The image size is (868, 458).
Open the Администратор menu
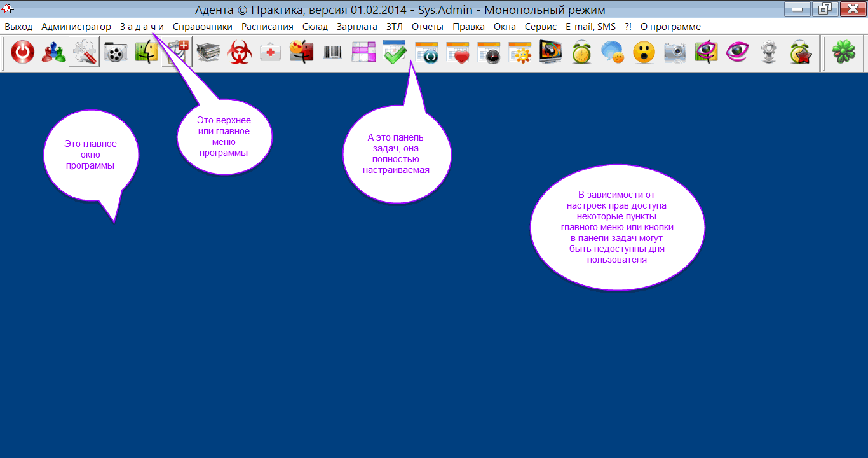(76, 27)
